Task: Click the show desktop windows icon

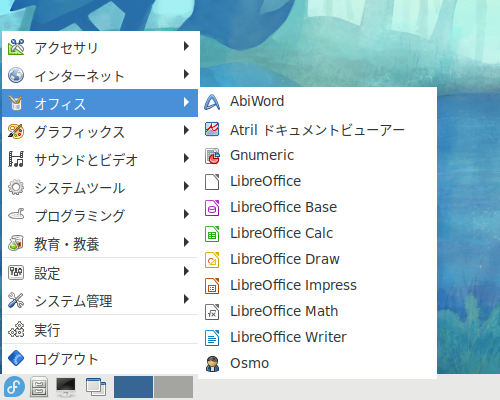Action: 96,387
